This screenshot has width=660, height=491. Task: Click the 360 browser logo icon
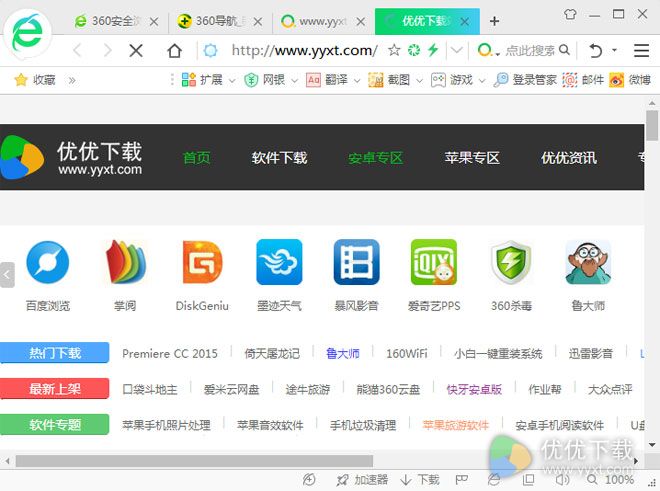[x=27, y=35]
